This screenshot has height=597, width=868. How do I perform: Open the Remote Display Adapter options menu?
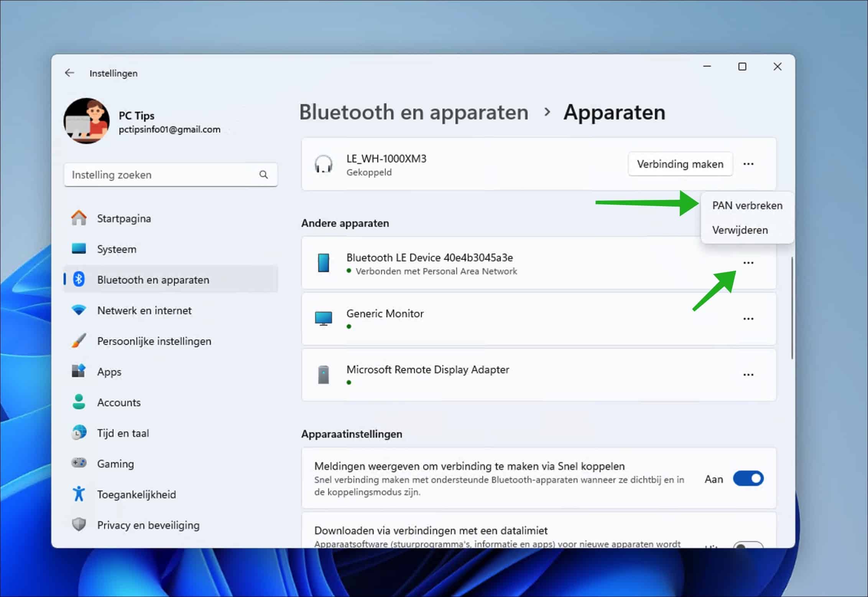coord(748,374)
